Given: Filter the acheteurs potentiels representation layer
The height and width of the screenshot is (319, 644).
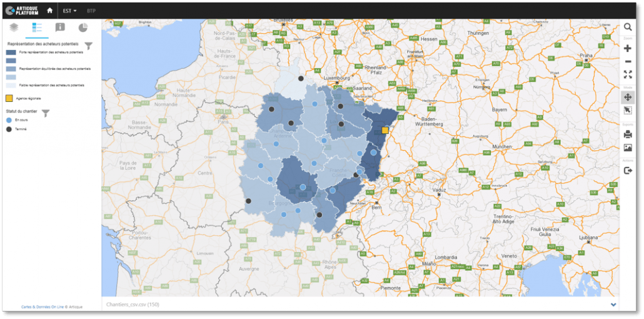Looking at the screenshot, I should coord(88,46).
